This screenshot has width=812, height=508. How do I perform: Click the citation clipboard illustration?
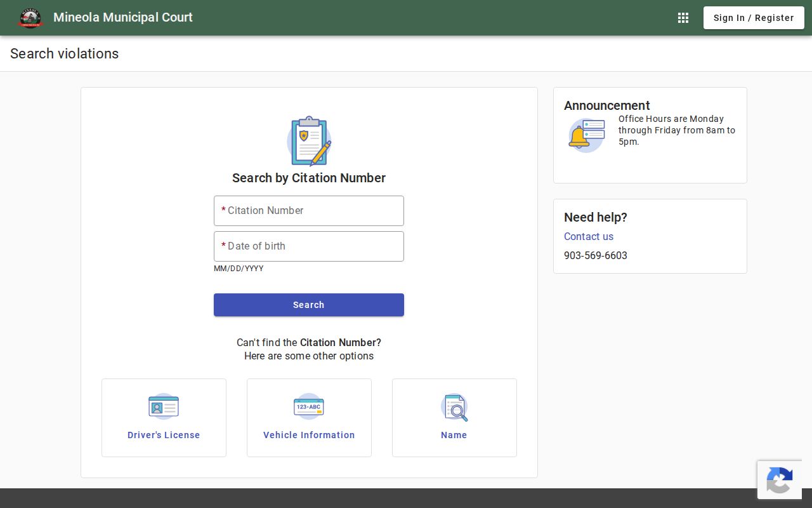coord(309,141)
